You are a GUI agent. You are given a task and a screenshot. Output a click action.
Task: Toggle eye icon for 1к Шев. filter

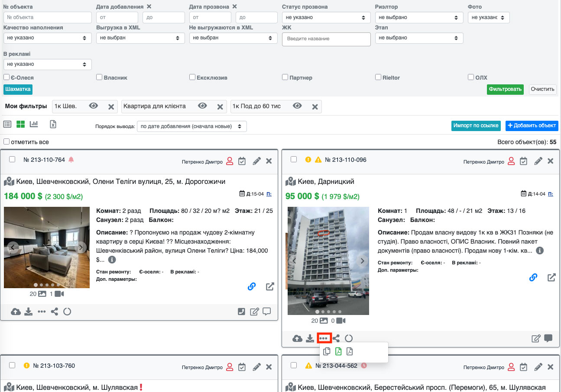click(93, 106)
